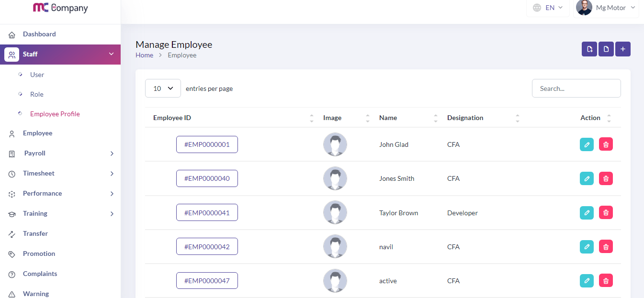Open the Role submenu item
Viewport: 644px width, 298px height.
pyautogui.click(x=37, y=94)
